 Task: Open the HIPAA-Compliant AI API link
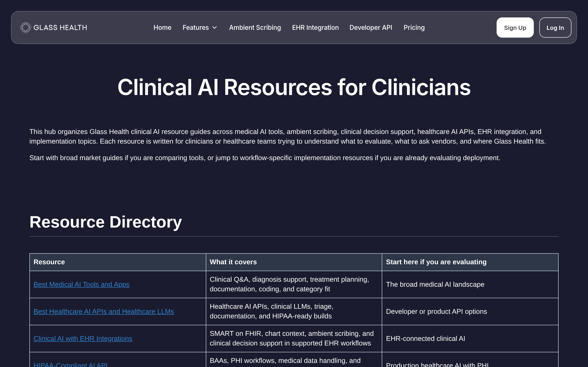point(71,364)
